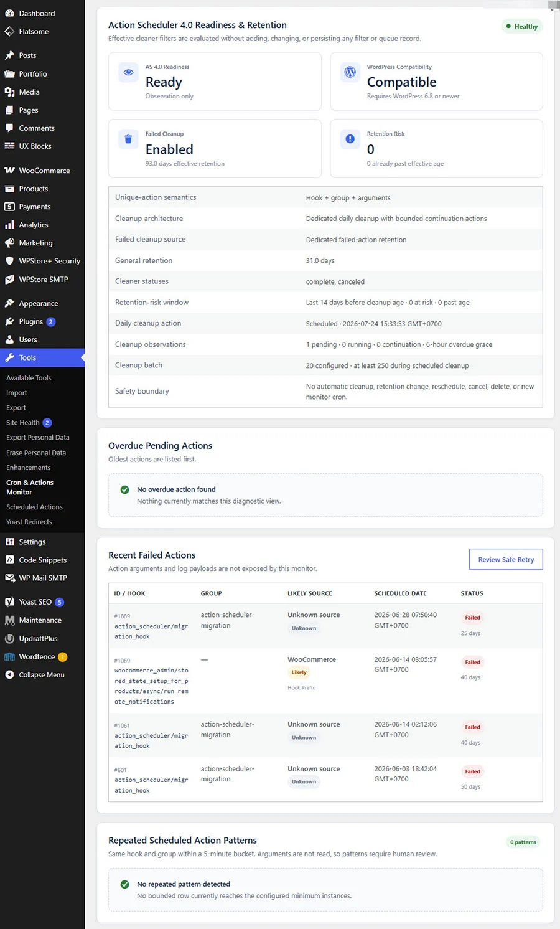Open the Export submenu item
The image size is (560, 929).
pos(16,408)
